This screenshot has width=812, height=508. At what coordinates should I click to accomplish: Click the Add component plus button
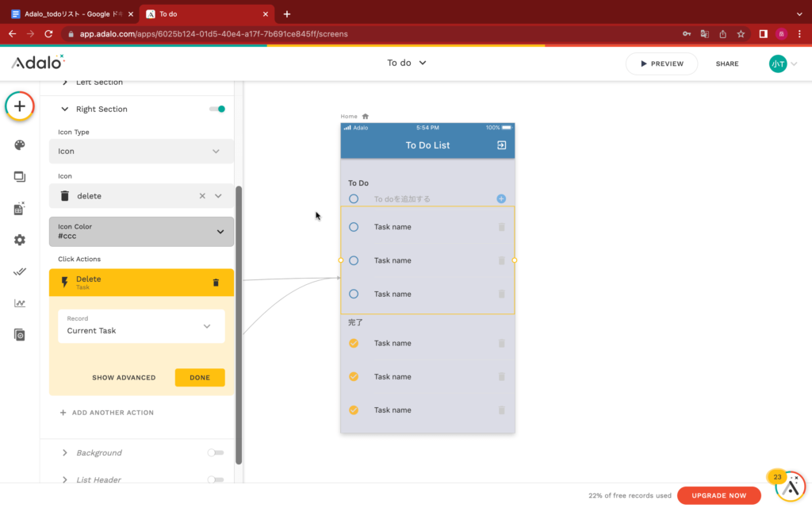(x=20, y=106)
